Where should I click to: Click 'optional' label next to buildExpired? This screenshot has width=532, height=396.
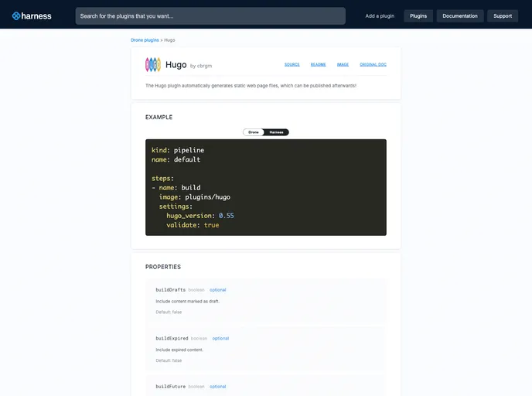coord(220,338)
